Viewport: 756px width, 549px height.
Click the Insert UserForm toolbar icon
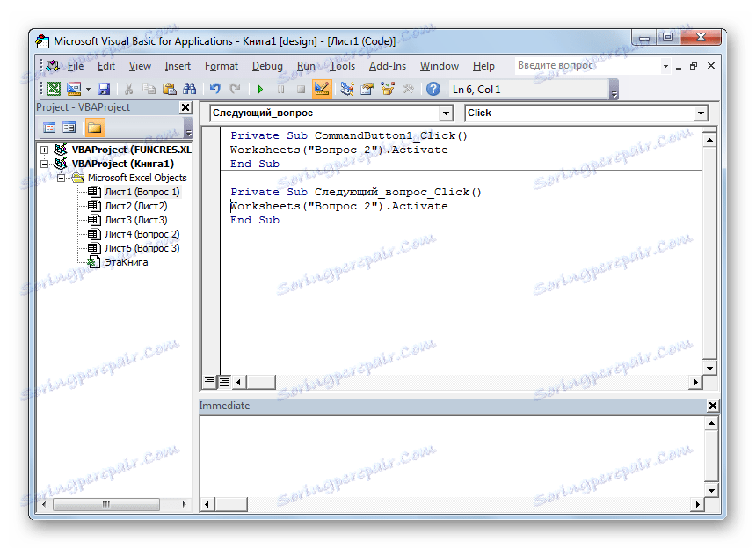coord(73,89)
